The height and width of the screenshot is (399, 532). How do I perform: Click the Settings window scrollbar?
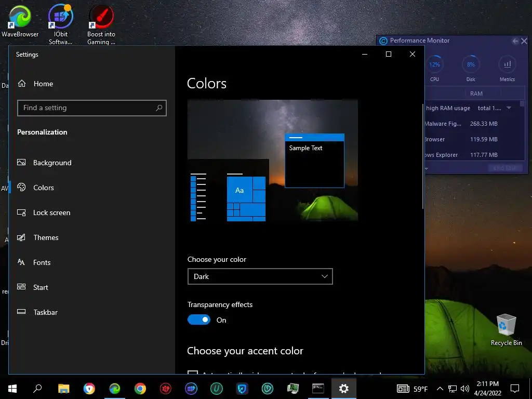tap(423, 156)
